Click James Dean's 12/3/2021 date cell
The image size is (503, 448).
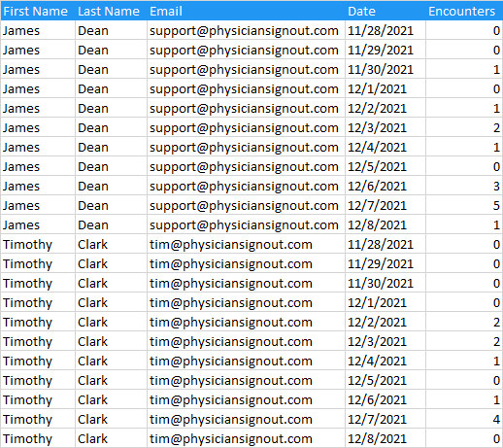point(386,128)
